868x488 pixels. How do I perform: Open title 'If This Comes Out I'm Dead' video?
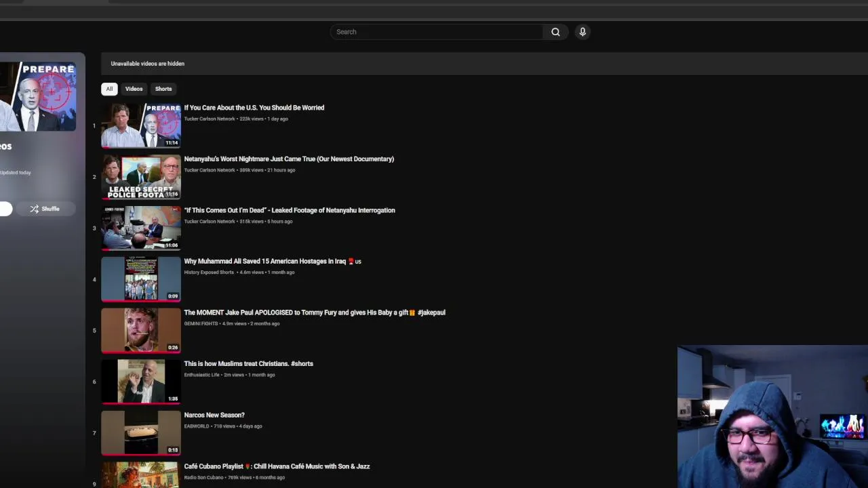[x=290, y=210]
